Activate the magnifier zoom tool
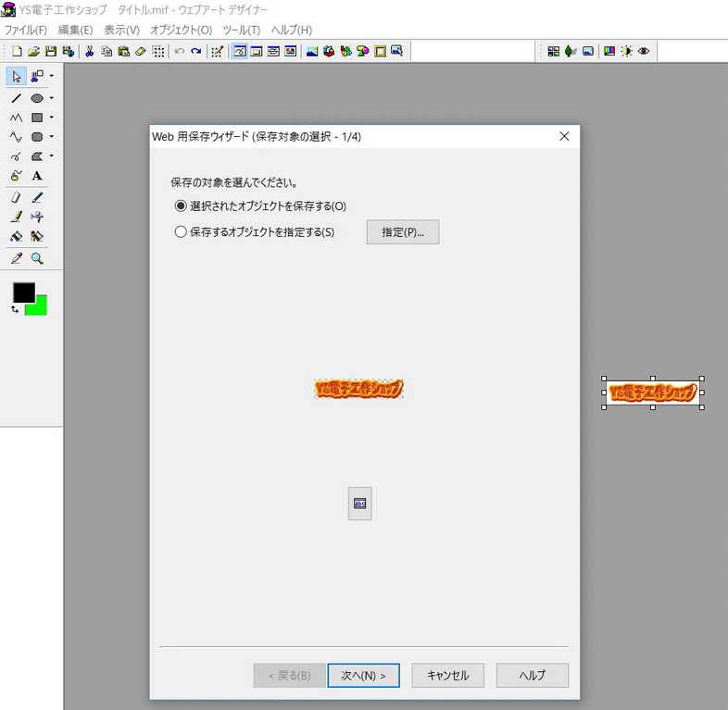This screenshot has width=728, height=710. point(37,259)
